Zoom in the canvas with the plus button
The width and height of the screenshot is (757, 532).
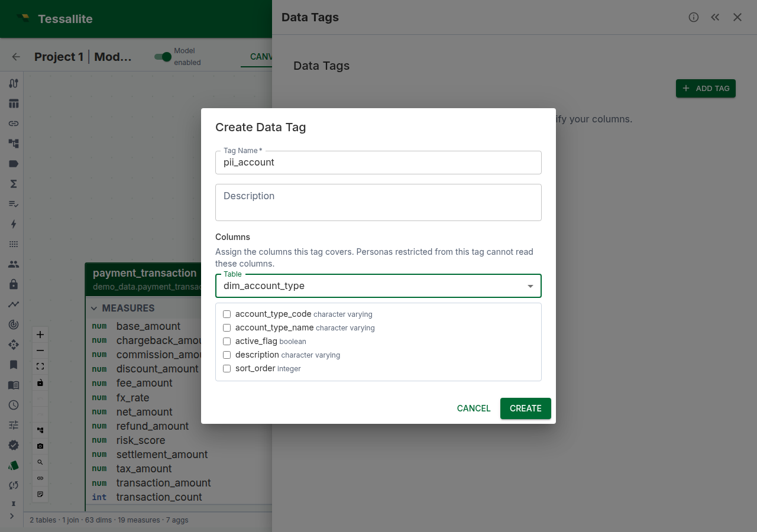(40, 335)
